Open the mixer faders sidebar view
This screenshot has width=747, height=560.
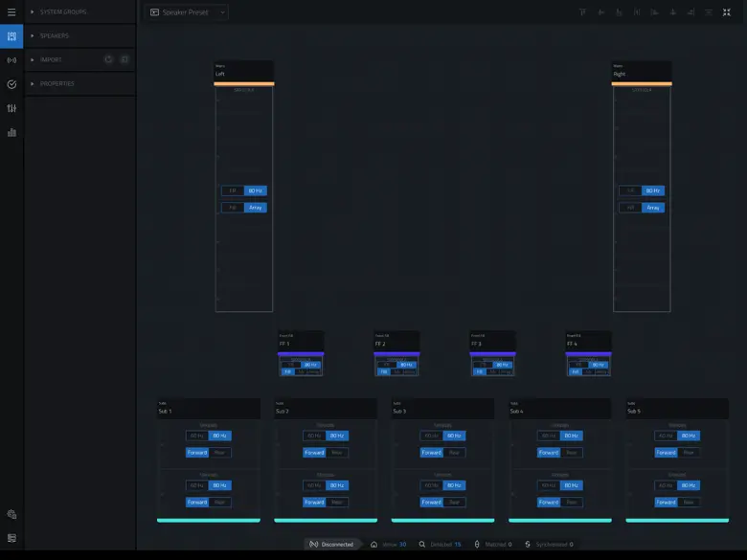tap(11, 108)
